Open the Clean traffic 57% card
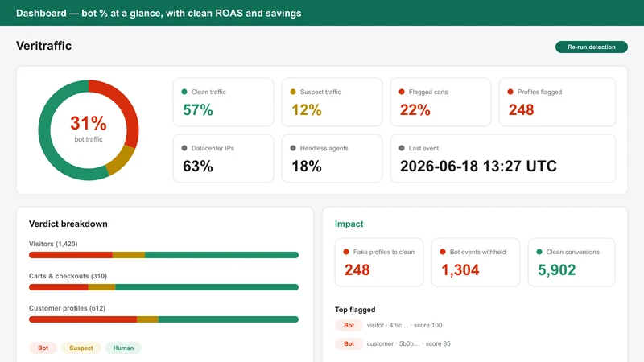The width and height of the screenshot is (644, 362). tap(223, 102)
